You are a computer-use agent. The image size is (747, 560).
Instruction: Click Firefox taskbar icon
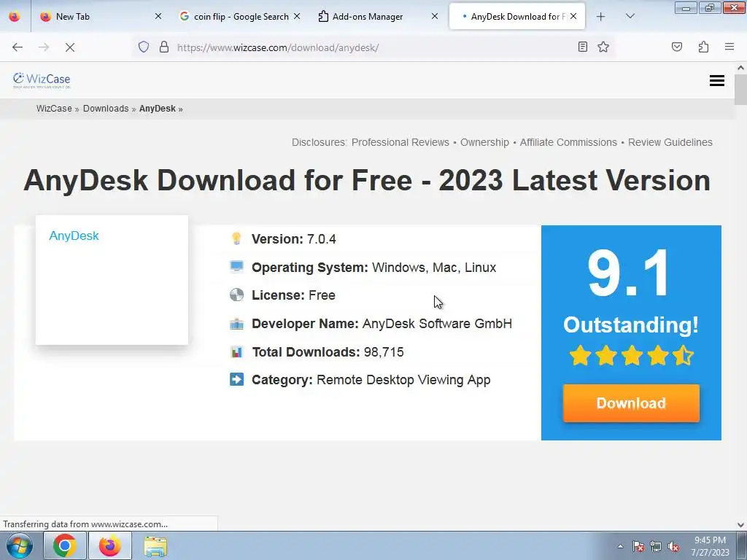click(110, 545)
